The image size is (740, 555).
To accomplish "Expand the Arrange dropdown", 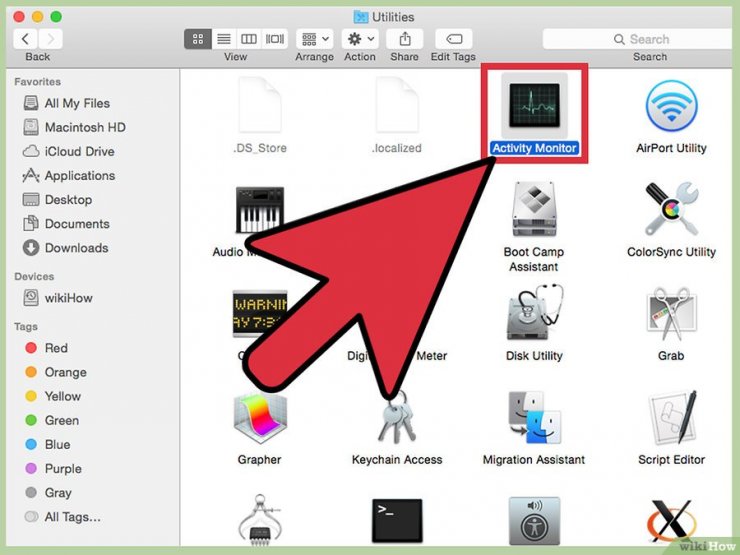I will click(314, 39).
